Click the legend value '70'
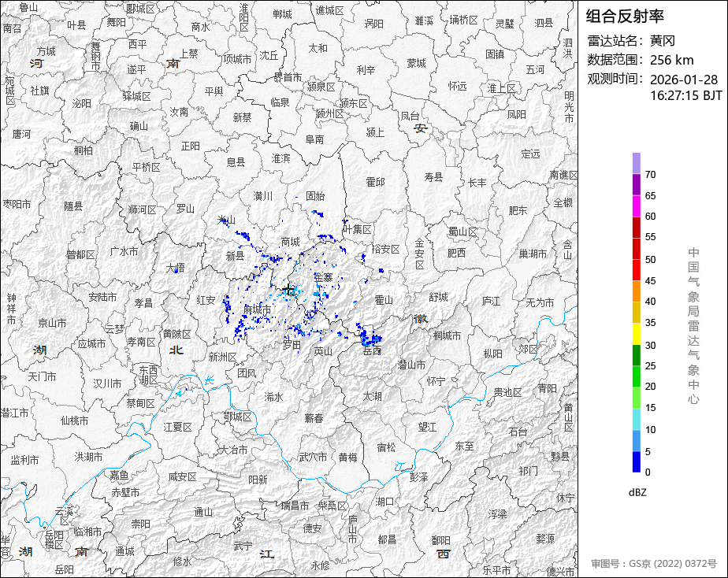The height and width of the screenshot is (578, 728). tap(651, 174)
